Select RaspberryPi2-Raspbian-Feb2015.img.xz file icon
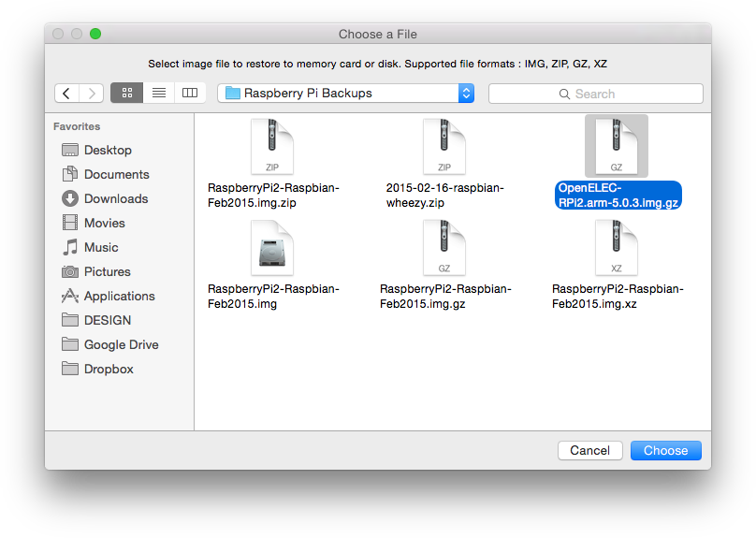Image resolution: width=756 pixels, height=538 pixels. (x=617, y=248)
